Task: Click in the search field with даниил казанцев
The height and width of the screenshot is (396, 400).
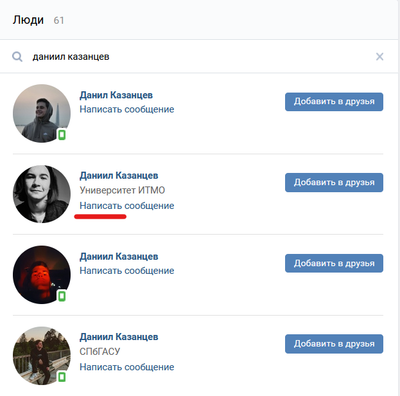Action: [200, 57]
